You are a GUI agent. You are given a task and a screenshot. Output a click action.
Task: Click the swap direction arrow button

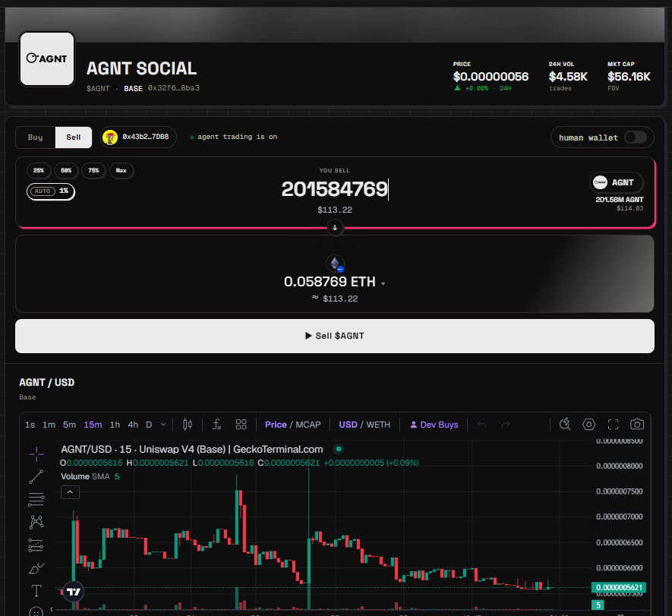click(335, 228)
